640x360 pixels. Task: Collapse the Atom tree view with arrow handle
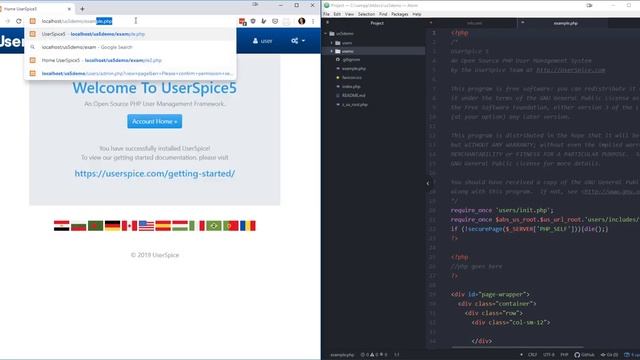428,183
